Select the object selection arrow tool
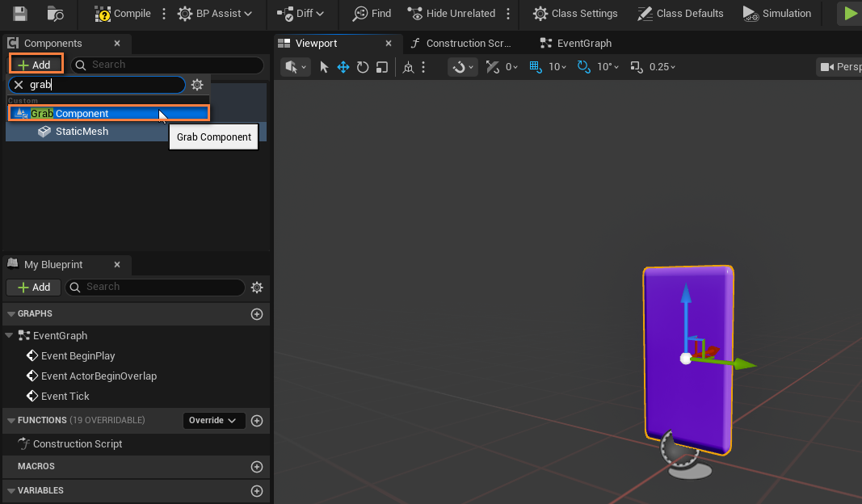This screenshot has width=862, height=504. pos(324,66)
